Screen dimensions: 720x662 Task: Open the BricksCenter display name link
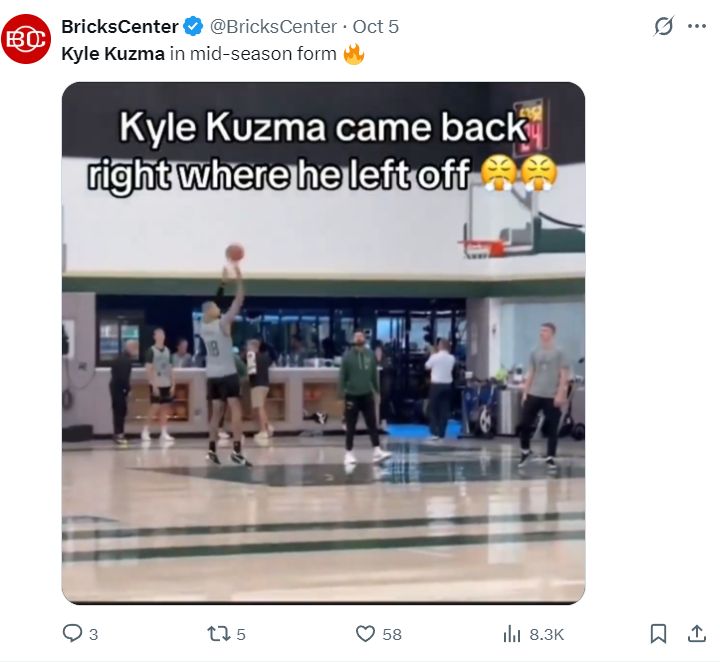coord(120,27)
